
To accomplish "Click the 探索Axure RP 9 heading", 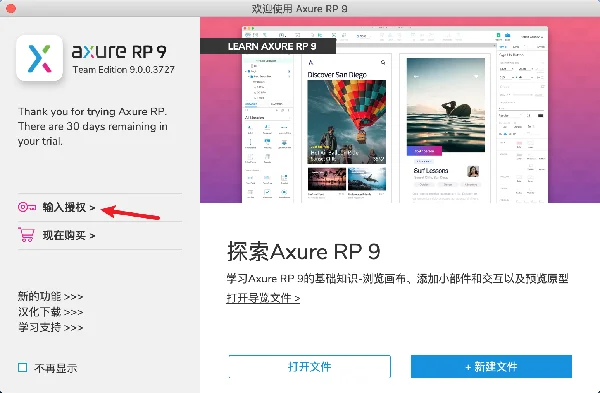I will pos(304,251).
